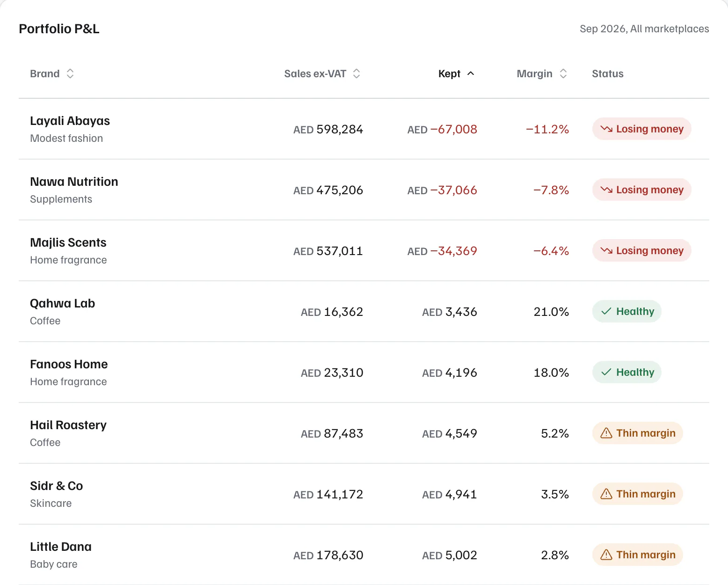This screenshot has width=728, height=585.
Task: Click the AED 537,011 sales value
Action: [328, 251]
